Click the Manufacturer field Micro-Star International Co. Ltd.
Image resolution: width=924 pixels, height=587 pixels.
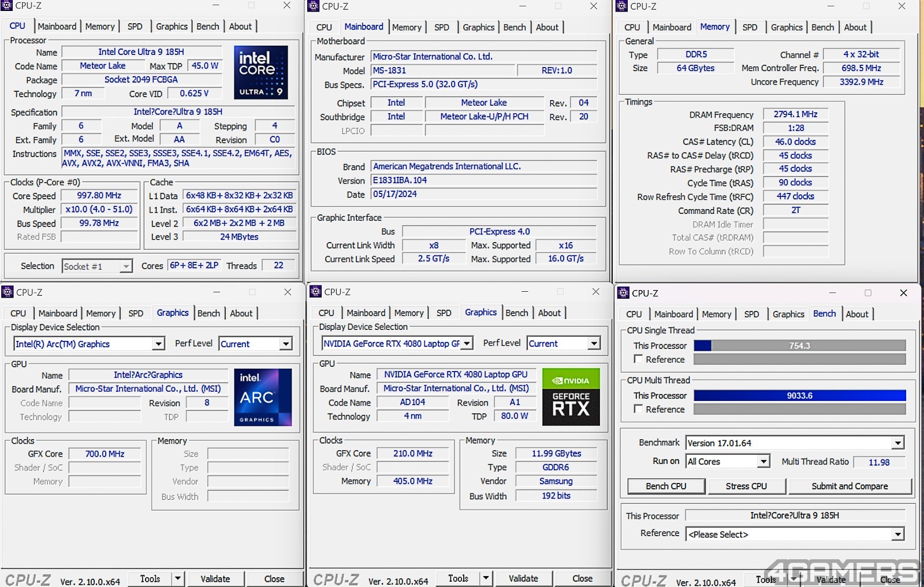click(484, 57)
